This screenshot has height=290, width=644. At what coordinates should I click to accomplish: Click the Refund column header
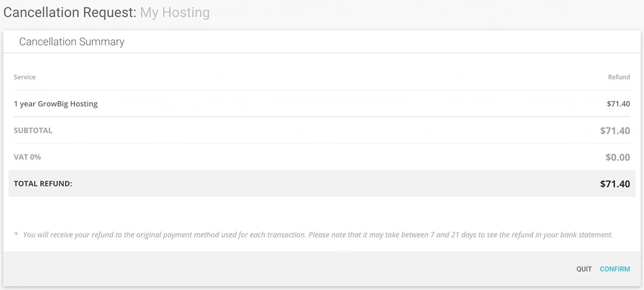[x=619, y=77]
